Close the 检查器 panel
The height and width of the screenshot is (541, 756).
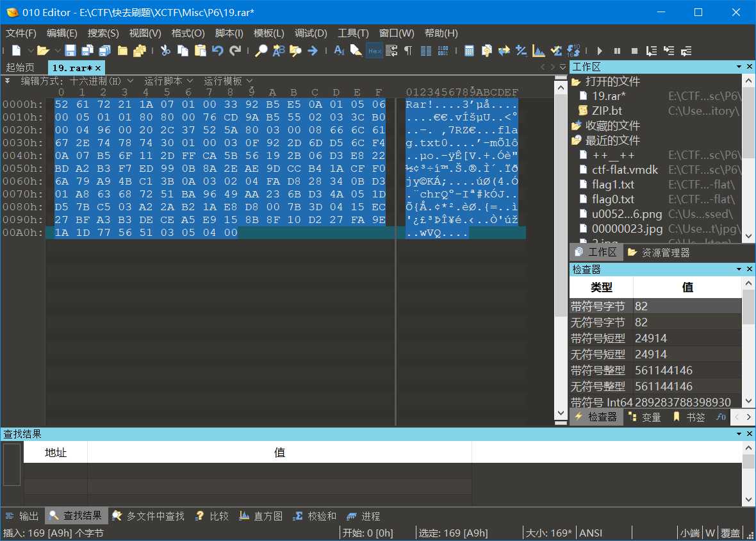pos(749,269)
